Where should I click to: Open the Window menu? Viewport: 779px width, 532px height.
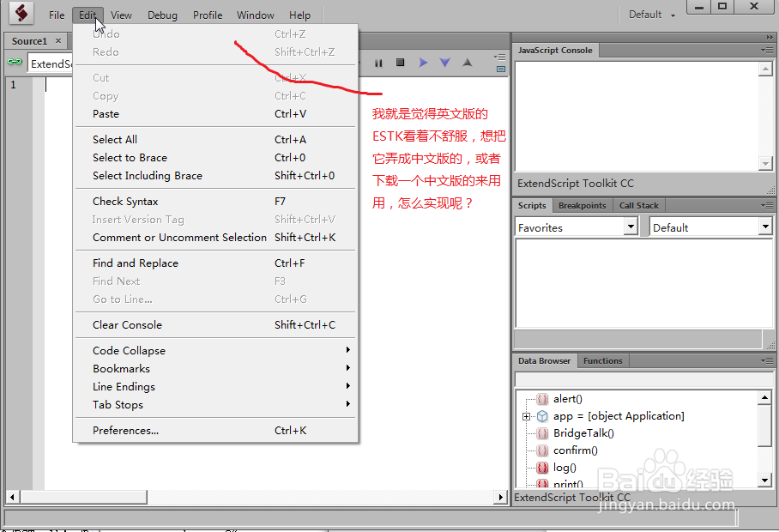pyautogui.click(x=256, y=15)
